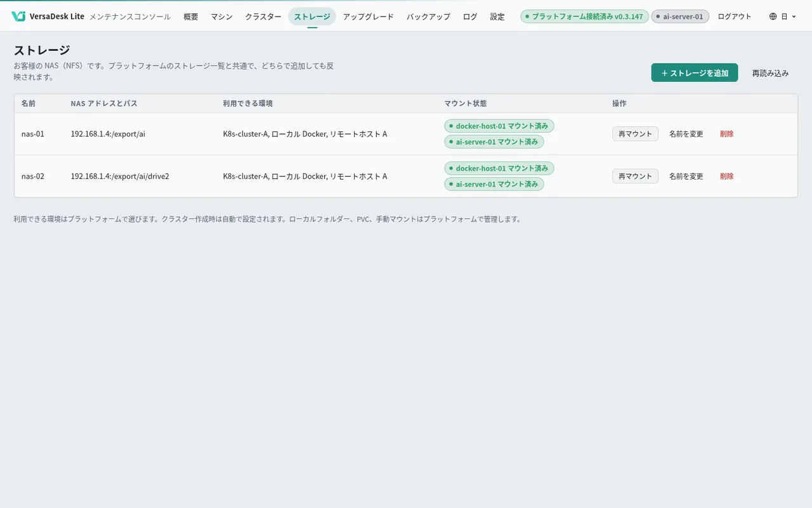Screen dimensions: 812x508
Task: Remount nas-02 with 再マウント
Action: pos(635,177)
